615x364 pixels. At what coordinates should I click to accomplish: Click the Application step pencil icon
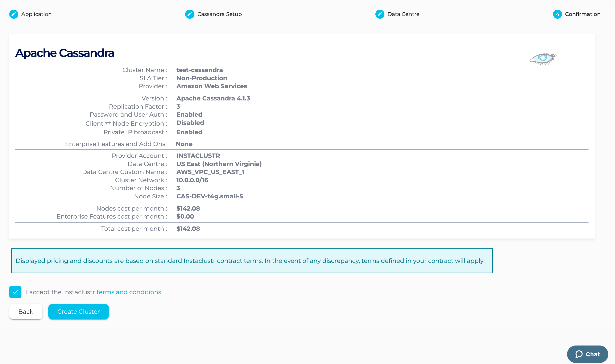pyautogui.click(x=14, y=14)
